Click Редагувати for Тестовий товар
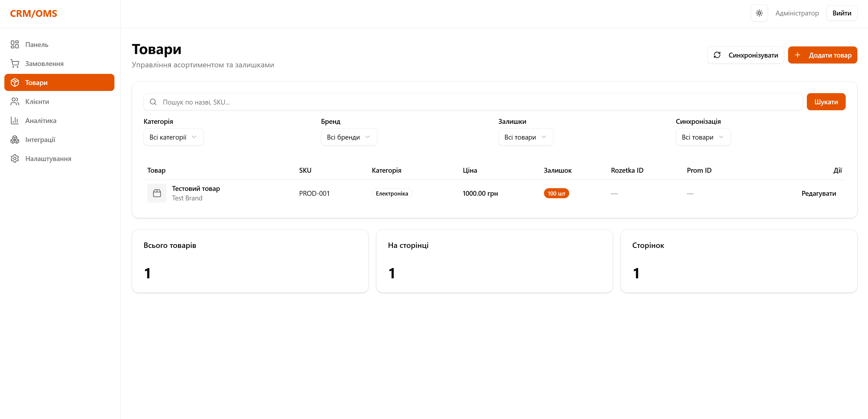The height and width of the screenshot is (419, 868). (x=819, y=193)
